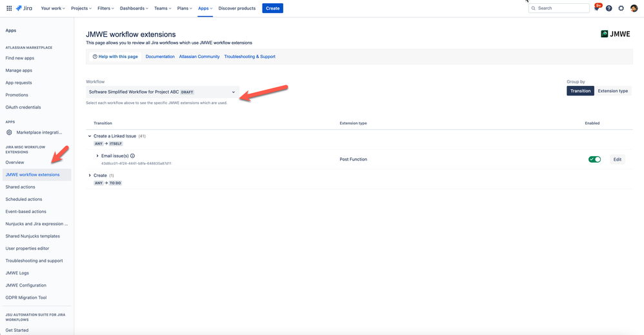Open the app switcher grid icon
Viewport: 644px width, 335px height.
click(9, 8)
